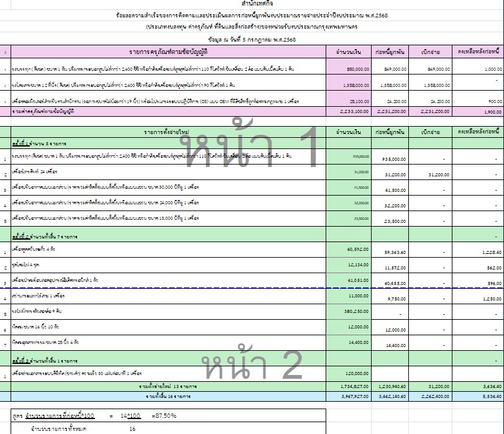
Task: Select the green header รายการตั้งจ่ายใหม่
Action: click(x=168, y=132)
